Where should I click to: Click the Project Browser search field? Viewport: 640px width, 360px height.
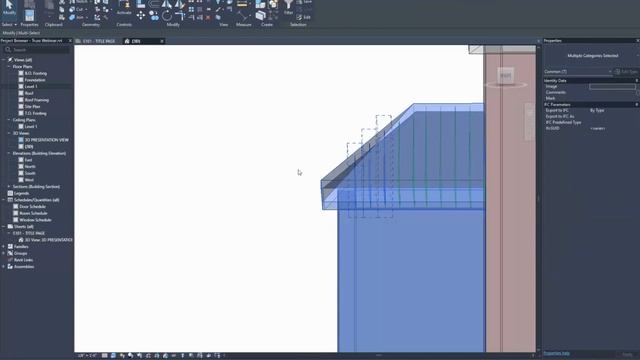(36, 50)
